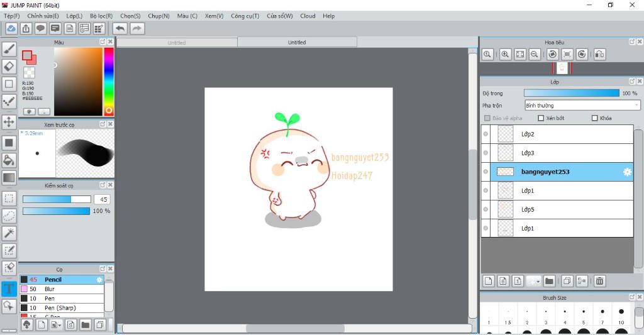Screen dimensions: 644x335
Task: Click the export share icon in toolbar
Action: pos(26,28)
